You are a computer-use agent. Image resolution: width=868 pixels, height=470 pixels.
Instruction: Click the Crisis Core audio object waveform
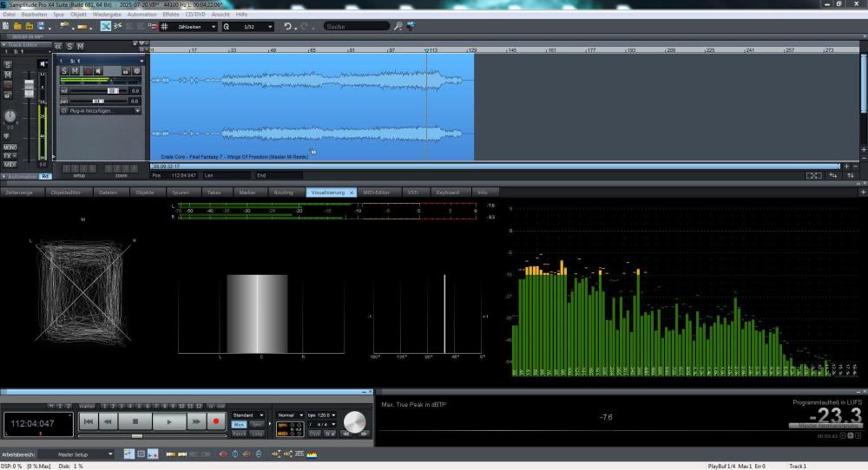[312, 106]
